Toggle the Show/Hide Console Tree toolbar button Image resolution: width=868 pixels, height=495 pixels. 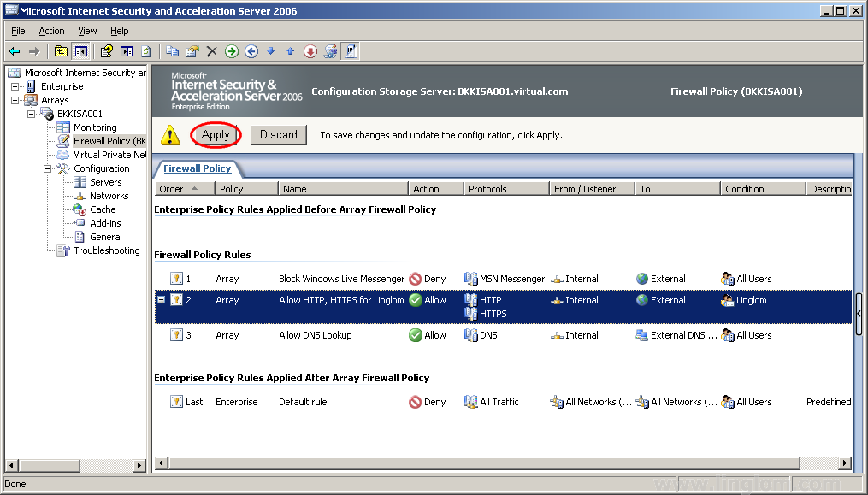click(81, 51)
